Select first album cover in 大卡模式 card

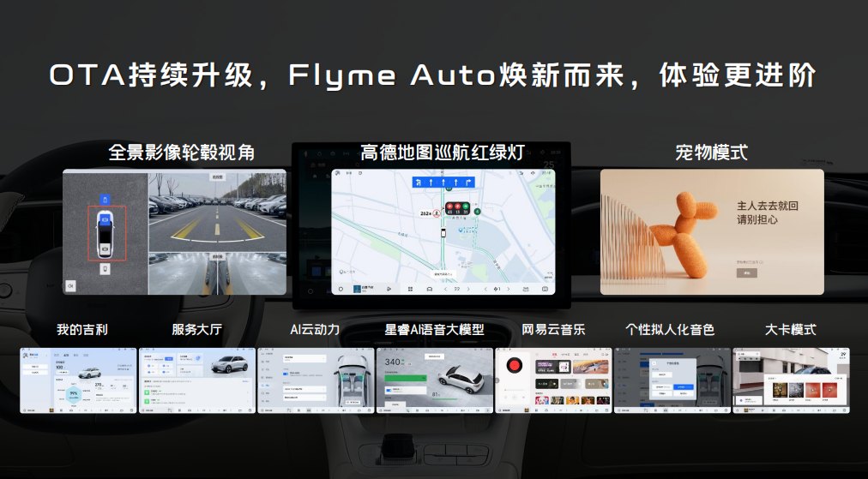point(780,390)
